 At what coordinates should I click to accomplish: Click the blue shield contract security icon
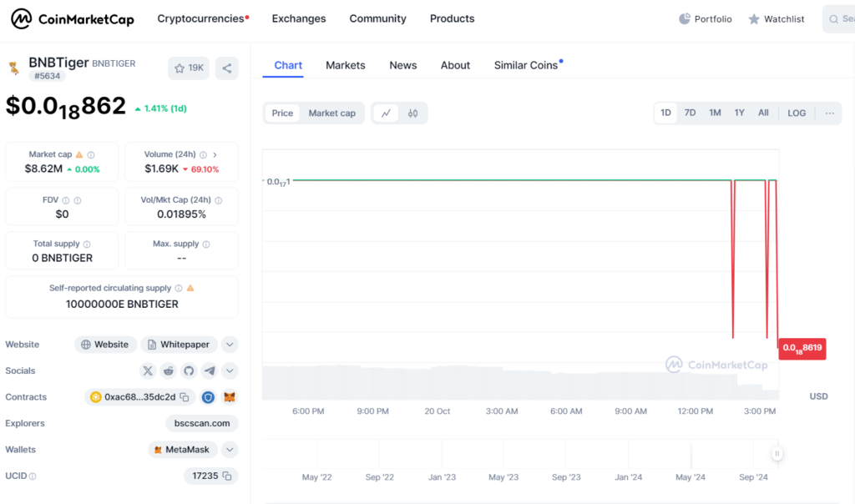tap(208, 397)
